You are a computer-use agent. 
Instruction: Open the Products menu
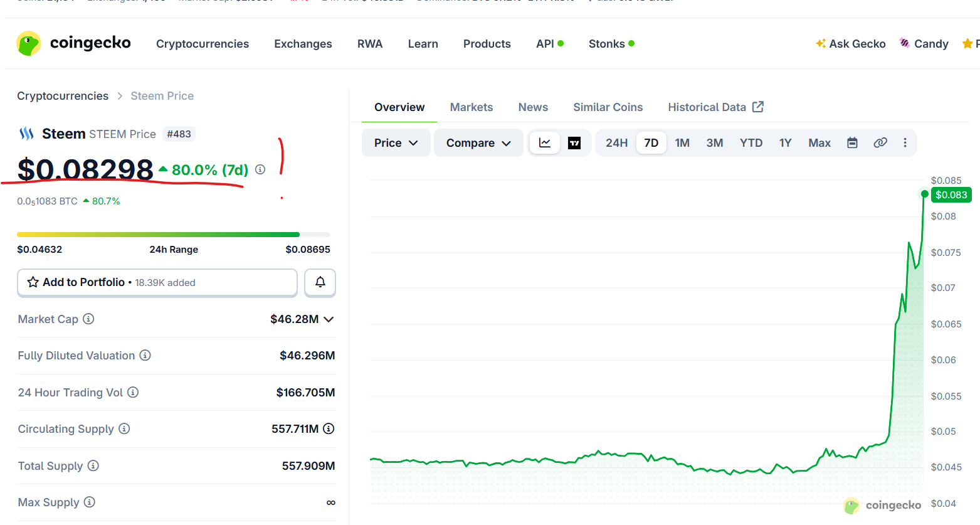coord(487,44)
